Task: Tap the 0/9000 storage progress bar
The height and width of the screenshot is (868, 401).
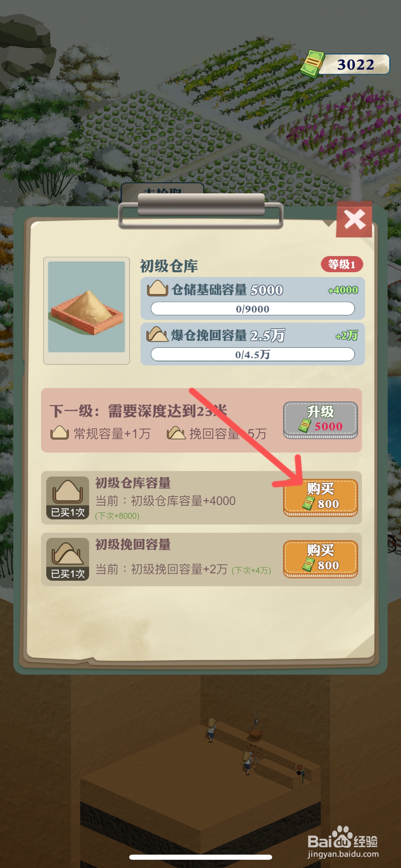Action: [x=253, y=309]
